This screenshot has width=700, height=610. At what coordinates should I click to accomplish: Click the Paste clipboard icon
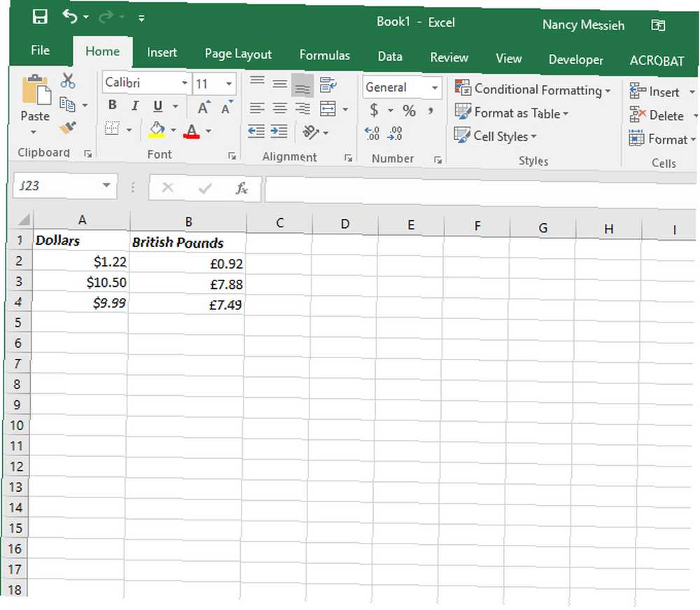point(36,91)
